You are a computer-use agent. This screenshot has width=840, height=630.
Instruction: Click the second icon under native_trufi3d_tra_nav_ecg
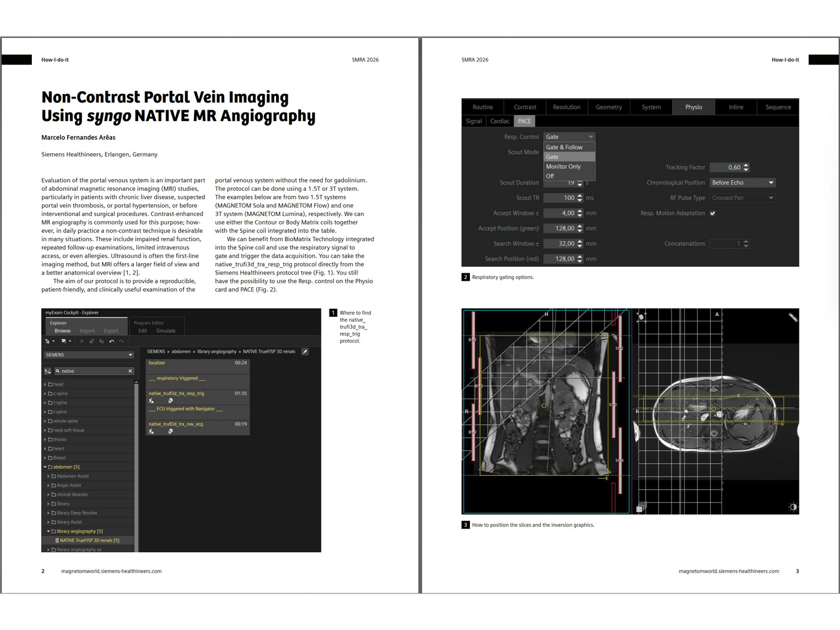click(x=171, y=431)
